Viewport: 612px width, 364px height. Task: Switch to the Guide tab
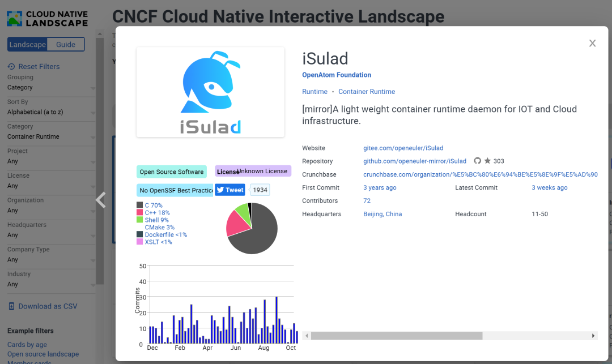[65, 44]
